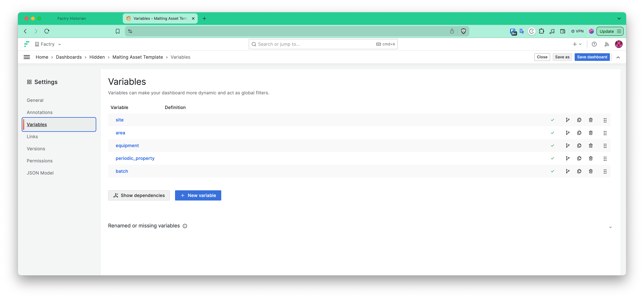Image resolution: width=644 pixels, height=299 pixels.
Task: Open the site variable link
Action: [x=120, y=120]
